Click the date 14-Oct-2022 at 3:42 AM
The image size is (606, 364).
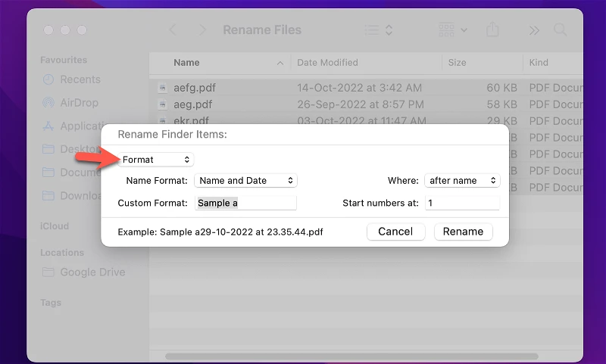point(359,88)
